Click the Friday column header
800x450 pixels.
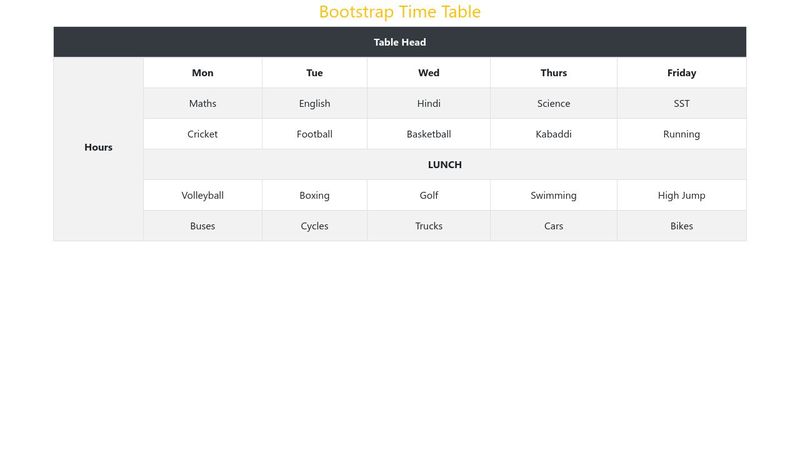(x=681, y=73)
